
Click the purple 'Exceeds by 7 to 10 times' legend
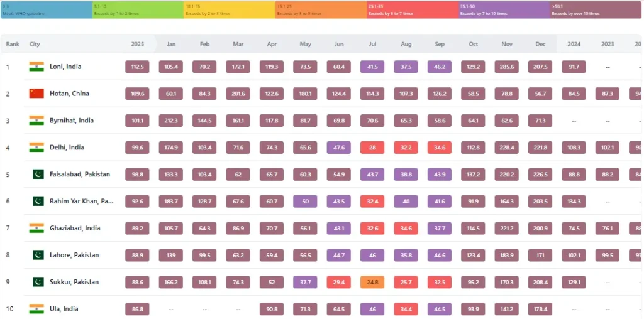(504, 9)
